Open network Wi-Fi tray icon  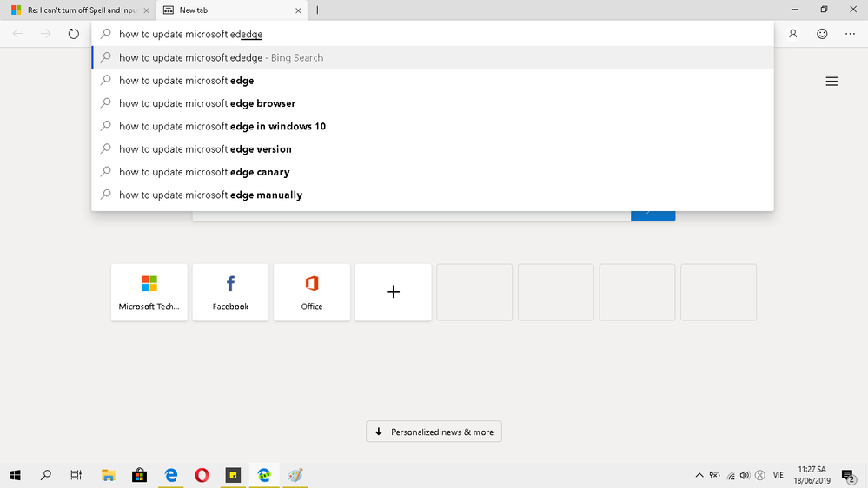[x=731, y=475]
